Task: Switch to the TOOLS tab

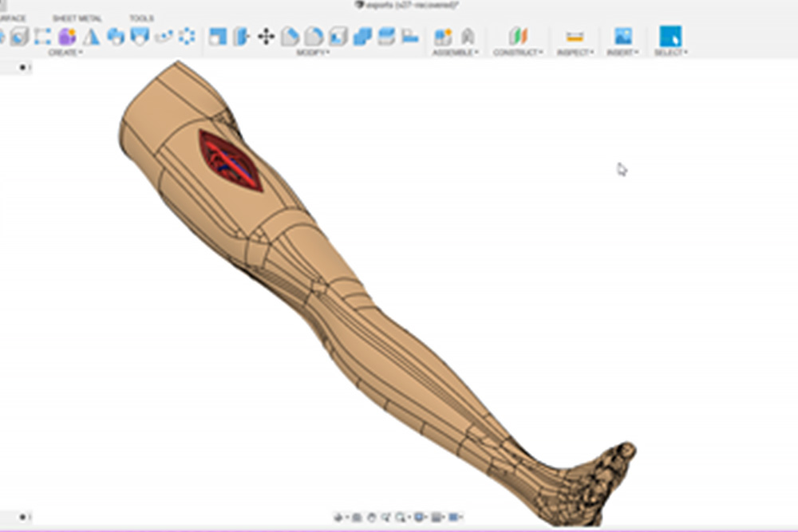Action: (x=141, y=18)
